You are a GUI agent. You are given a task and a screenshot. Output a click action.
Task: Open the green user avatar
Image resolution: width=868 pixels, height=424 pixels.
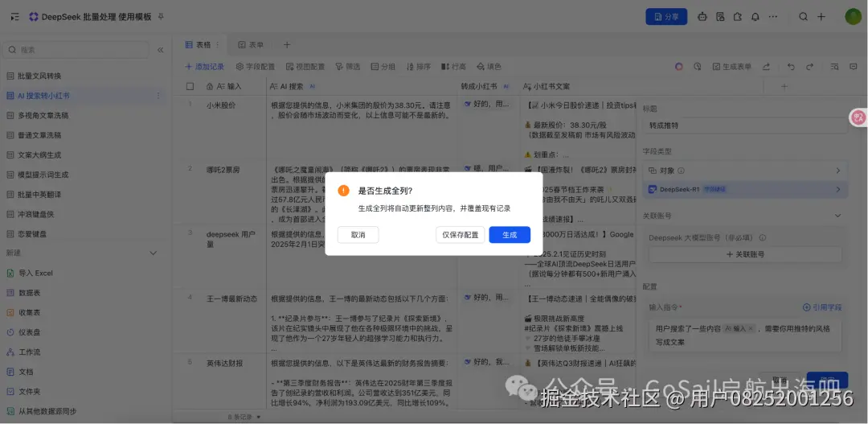point(853,17)
